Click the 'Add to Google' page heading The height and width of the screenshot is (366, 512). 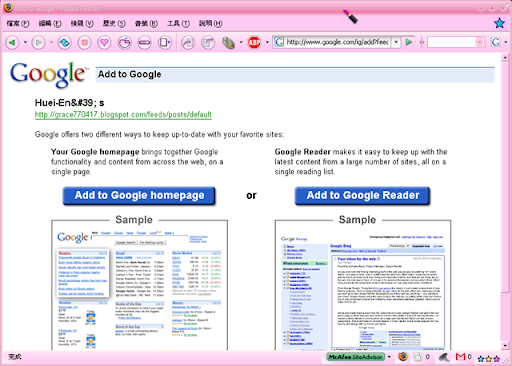[x=129, y=74]
